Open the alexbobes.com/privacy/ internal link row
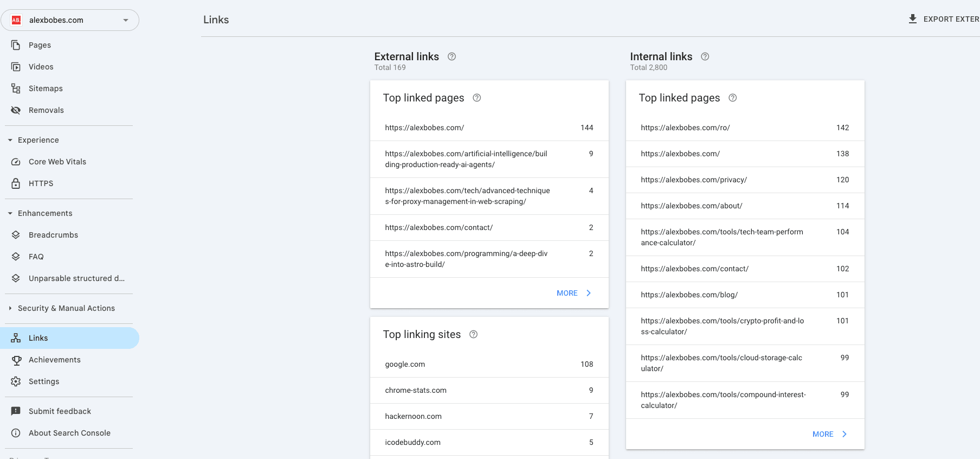 coord(745,180)
